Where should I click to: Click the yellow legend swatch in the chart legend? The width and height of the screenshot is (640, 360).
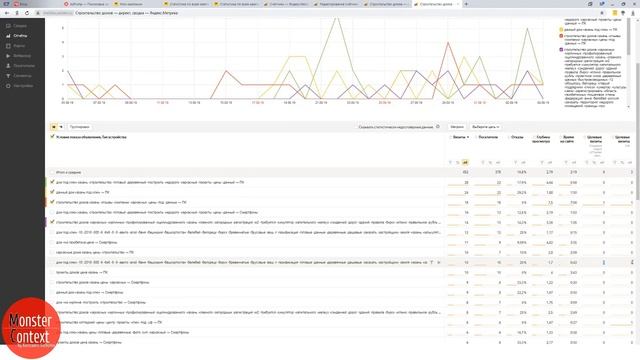561,30
